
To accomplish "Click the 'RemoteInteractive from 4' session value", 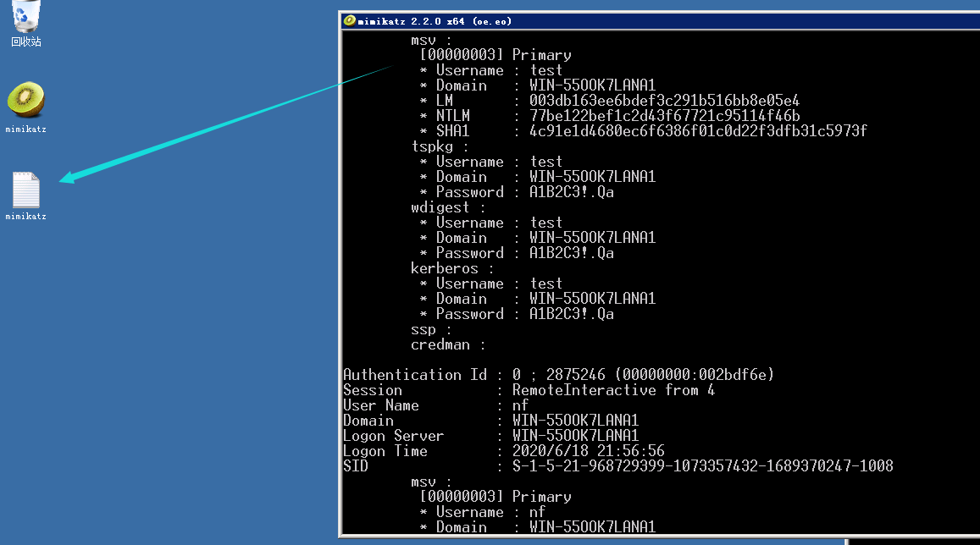I will [x=613, y=390].
